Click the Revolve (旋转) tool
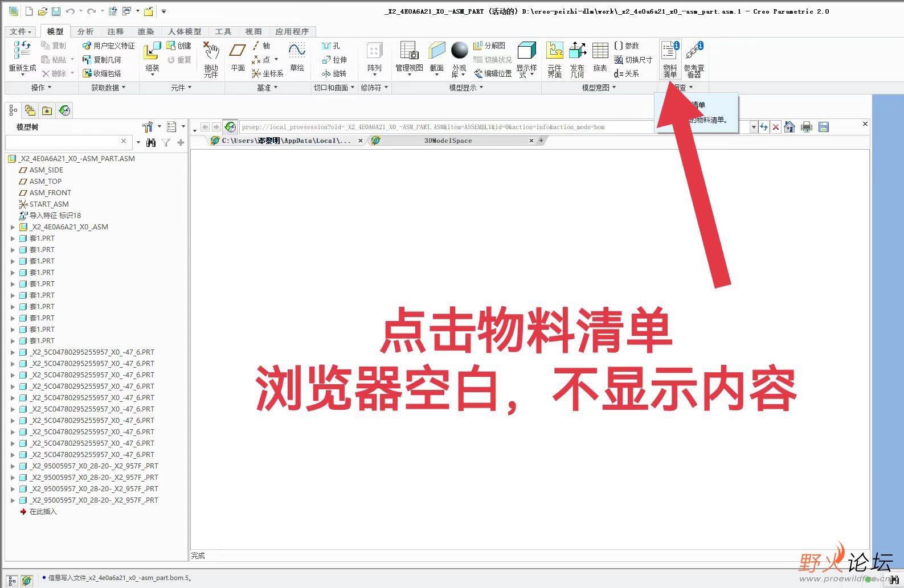Screen dimensions: 904x588 334,73
